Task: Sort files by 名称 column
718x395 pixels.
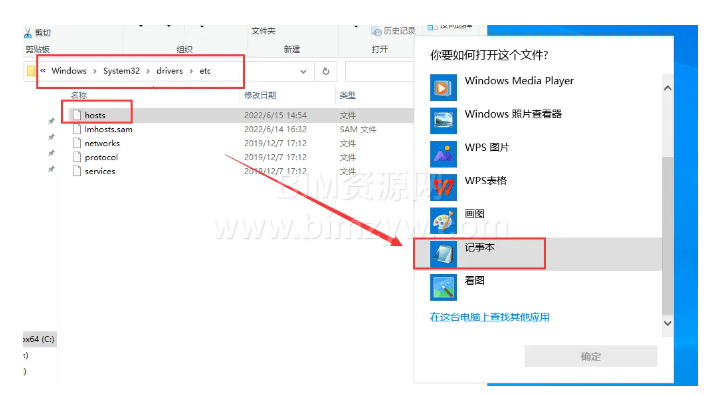Action: [x=79, y=95]
